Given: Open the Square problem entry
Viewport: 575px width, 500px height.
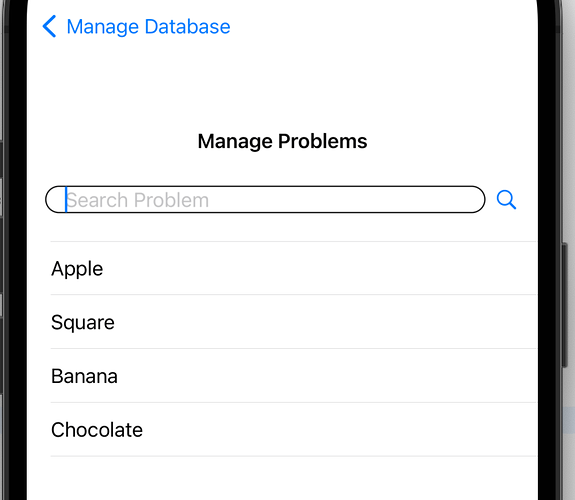Looking at the screenshot, I should (294, 322).
